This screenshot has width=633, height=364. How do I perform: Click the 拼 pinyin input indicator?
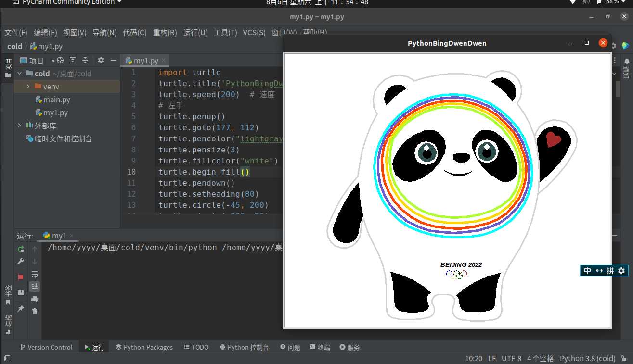(x=610, y=271)
